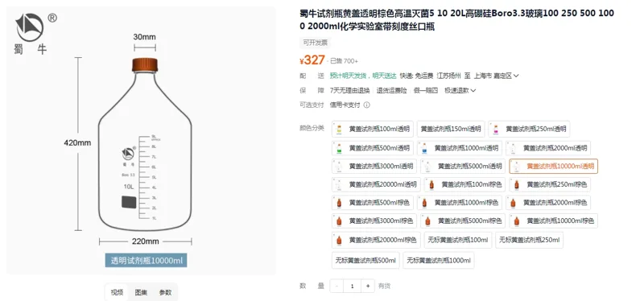Screen dimensions: 644x301
Task: Pick 无标黄盖试剂瓶1000ml variant
Action: coord(439,260)
